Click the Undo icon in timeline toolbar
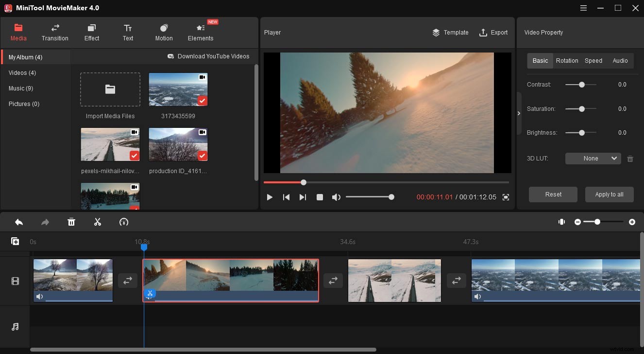Viewport: 644px width, 354px height. click(19, 222)
